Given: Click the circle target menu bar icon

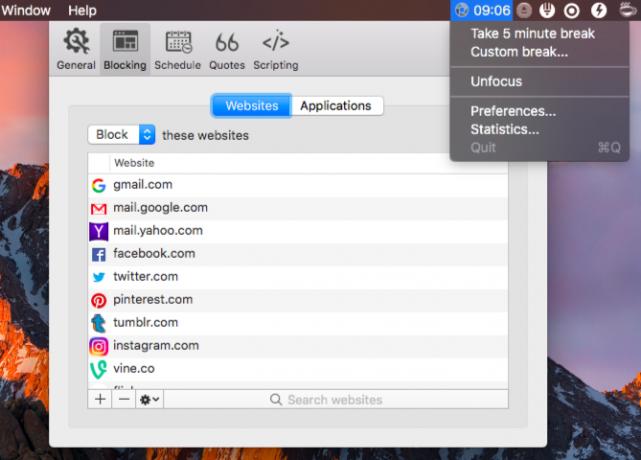Looking at the screenshot, I should pyautogui.click(x=572, y=11).
